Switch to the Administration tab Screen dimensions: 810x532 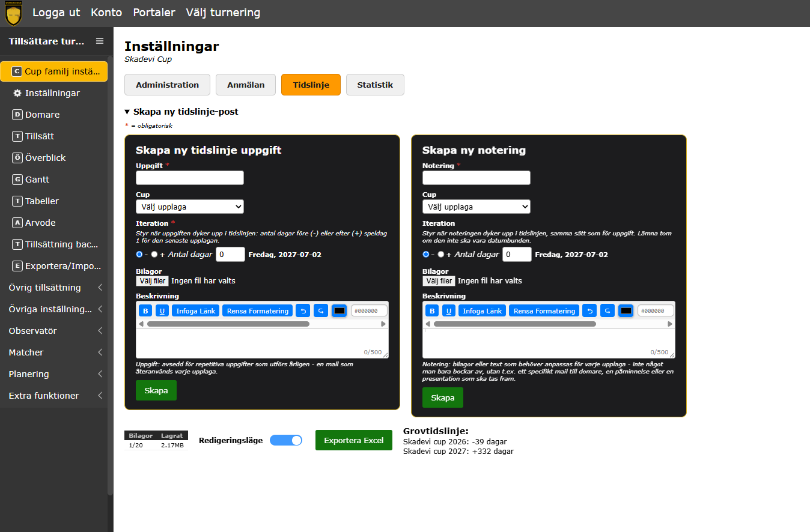click(167, 85)
